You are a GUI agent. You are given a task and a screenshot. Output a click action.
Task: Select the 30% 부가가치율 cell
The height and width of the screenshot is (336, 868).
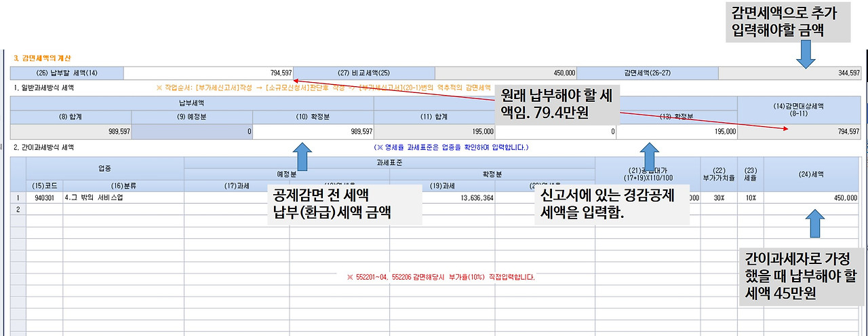tap(719, 198)
